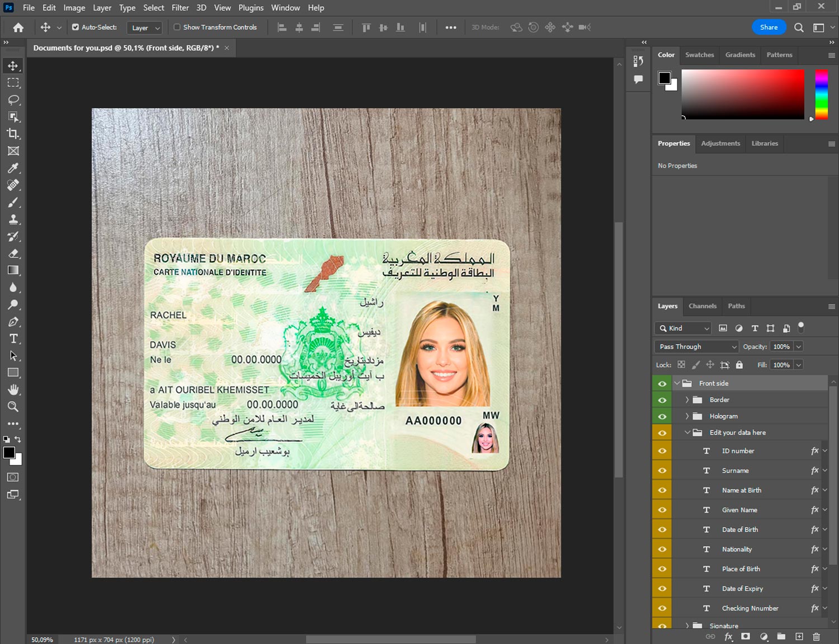Click the rainbow hue slider strip
839x644 pixels.
pyautogui.click(x=821, y=94)
